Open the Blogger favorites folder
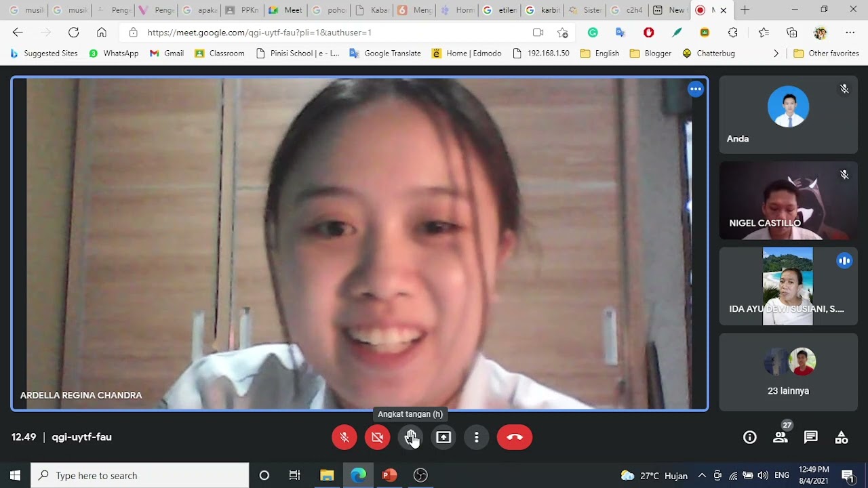868x488 pixels. tap(650, 53)
